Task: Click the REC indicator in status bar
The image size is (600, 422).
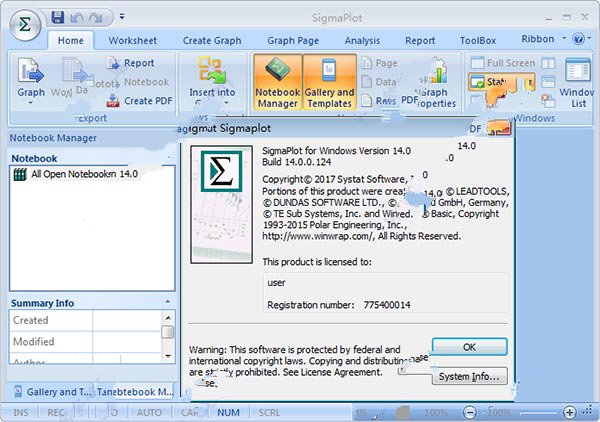Action: pyautogui.click(x=56, y=413)
